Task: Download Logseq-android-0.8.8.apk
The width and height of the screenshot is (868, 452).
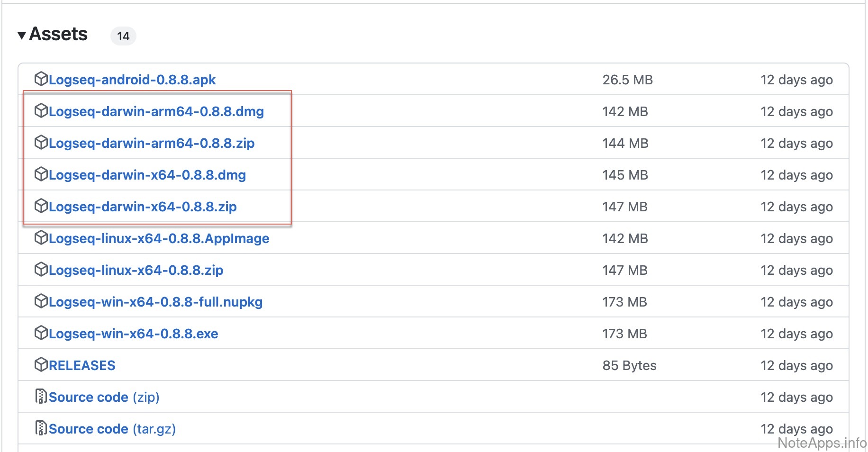Action: click(x=132, y=80)
